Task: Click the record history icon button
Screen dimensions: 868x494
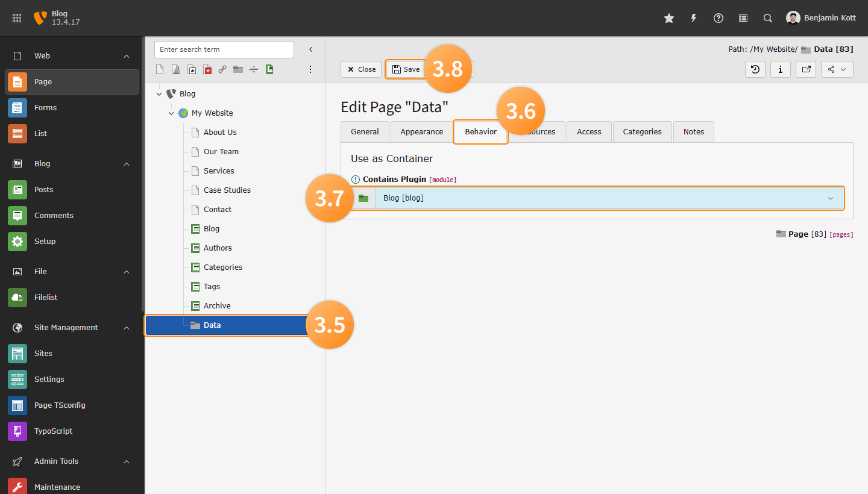Action: pyautogui.click(x=755, y=69)
